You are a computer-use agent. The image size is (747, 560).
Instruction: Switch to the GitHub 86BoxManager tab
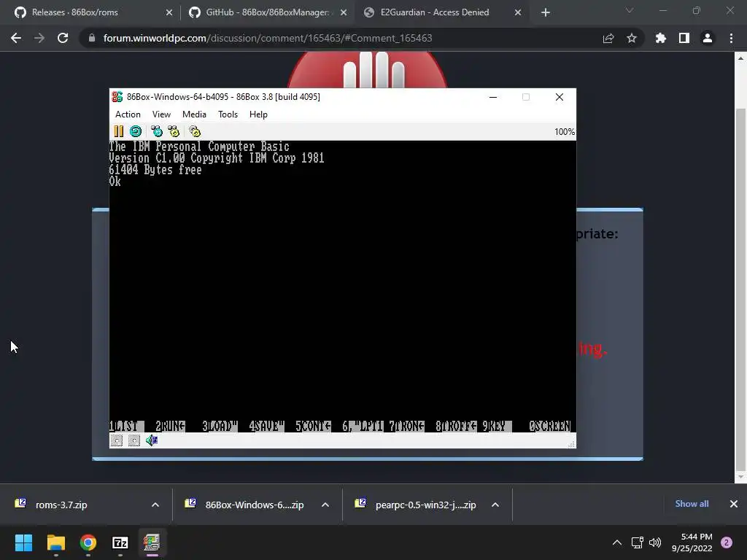point(267,12)
